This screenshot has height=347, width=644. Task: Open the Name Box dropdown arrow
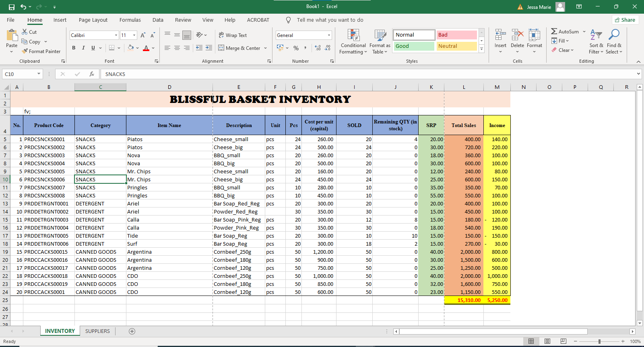tap(39, 74)
